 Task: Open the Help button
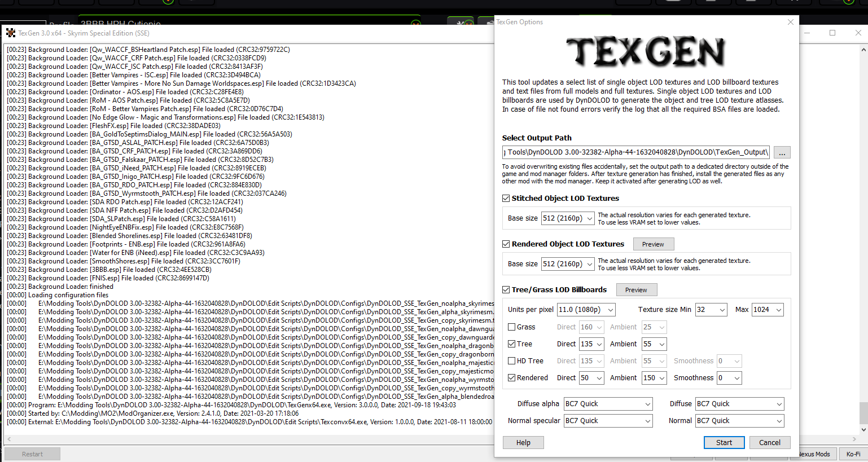[x=523, y=443]
